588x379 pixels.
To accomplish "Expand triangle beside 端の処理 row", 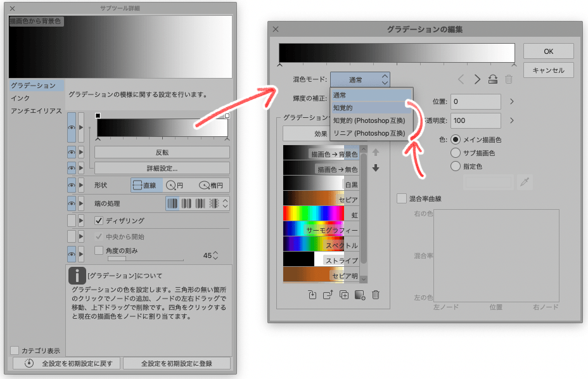I will 81,203.
